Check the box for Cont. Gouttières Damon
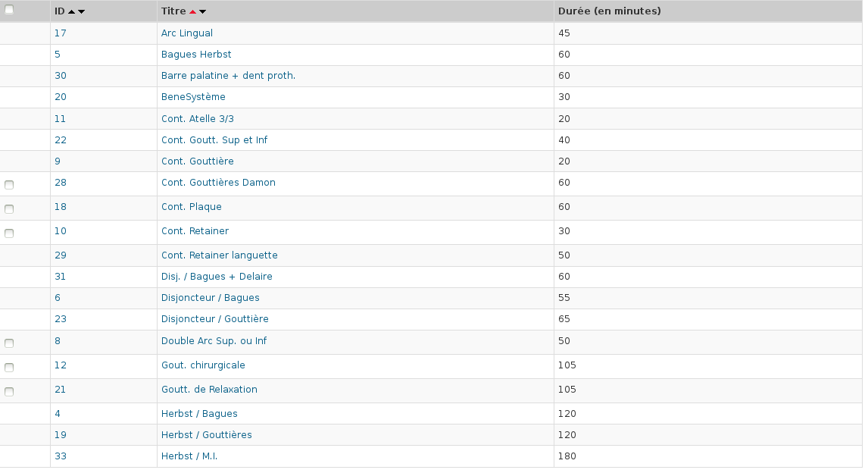 coord(9,185)
